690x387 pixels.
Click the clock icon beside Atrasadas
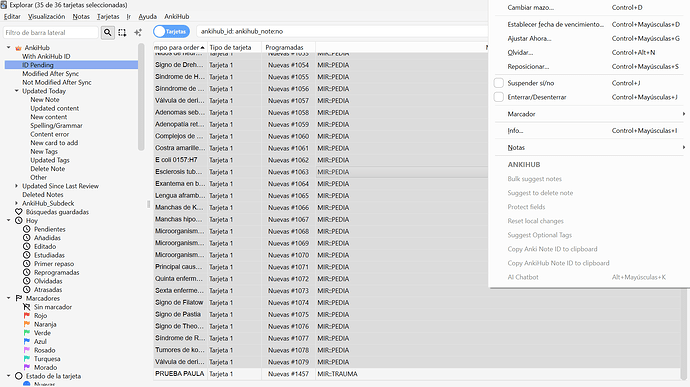pyautogui.click(x=27, y=290)
